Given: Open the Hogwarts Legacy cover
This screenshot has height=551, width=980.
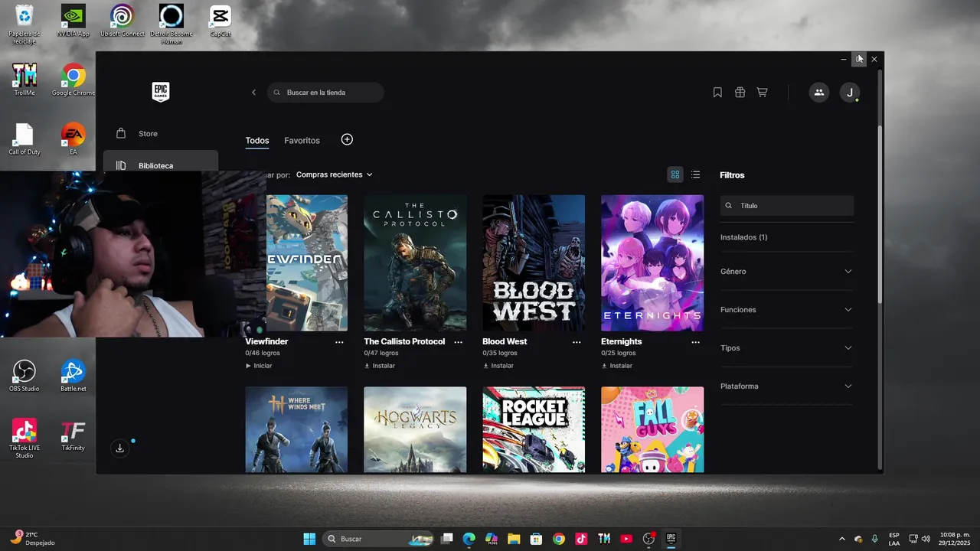Looking at the screenshot, I should click(x=415, y=429).
